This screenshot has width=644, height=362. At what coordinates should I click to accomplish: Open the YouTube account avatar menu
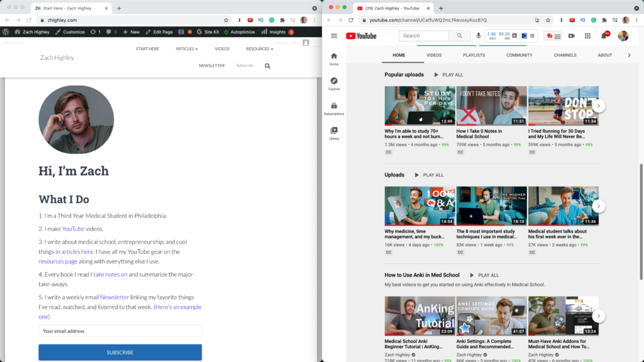pyautogui.click(x=623, y=36)
